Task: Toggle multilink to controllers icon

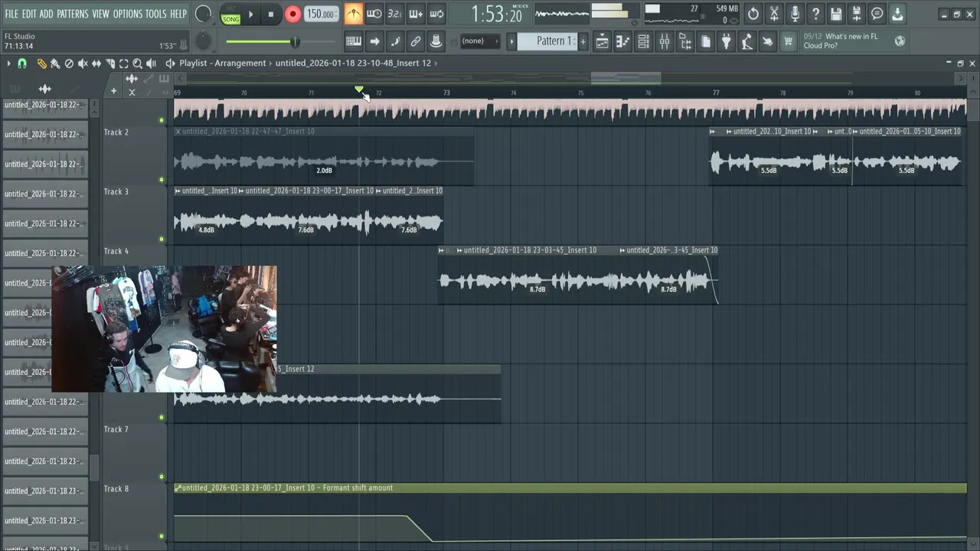Action: pos(436,41)
